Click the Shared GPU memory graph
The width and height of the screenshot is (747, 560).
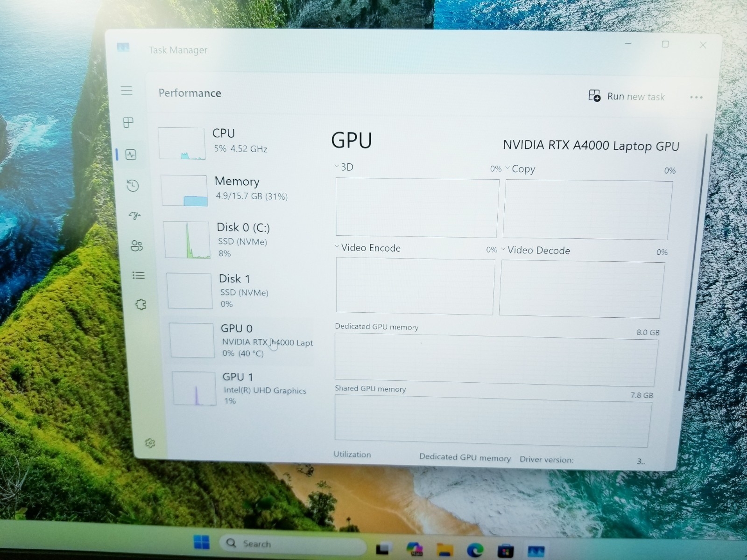[493, 421]
